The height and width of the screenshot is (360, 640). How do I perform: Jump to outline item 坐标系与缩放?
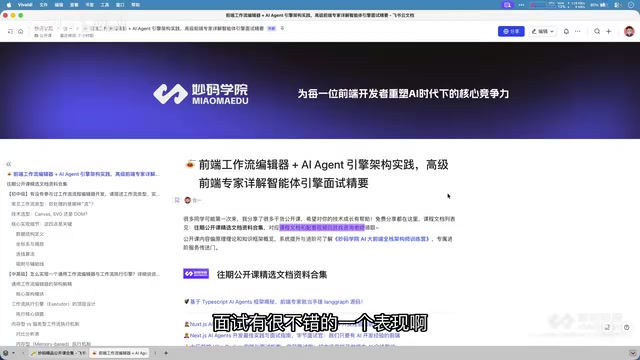[x=30, y=244]
